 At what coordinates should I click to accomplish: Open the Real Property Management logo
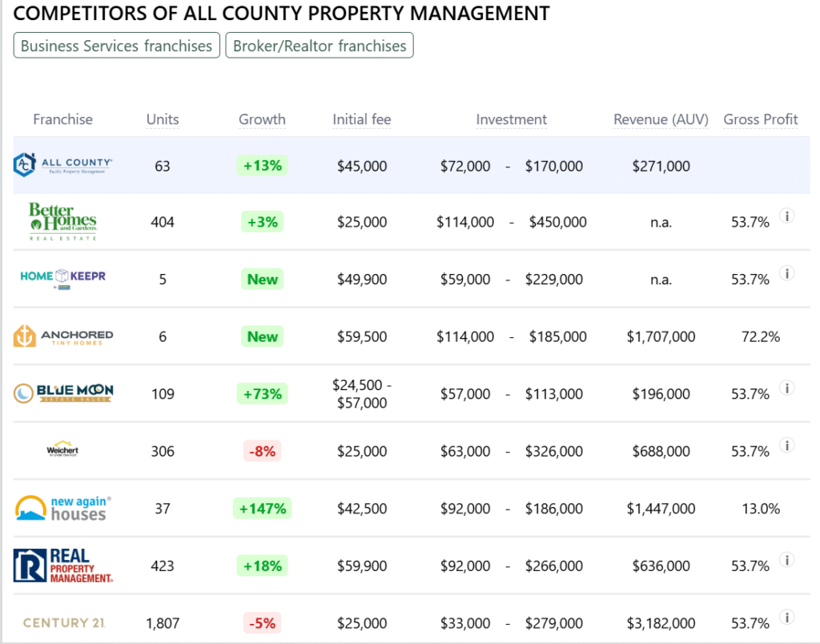(x=62, y=566)
